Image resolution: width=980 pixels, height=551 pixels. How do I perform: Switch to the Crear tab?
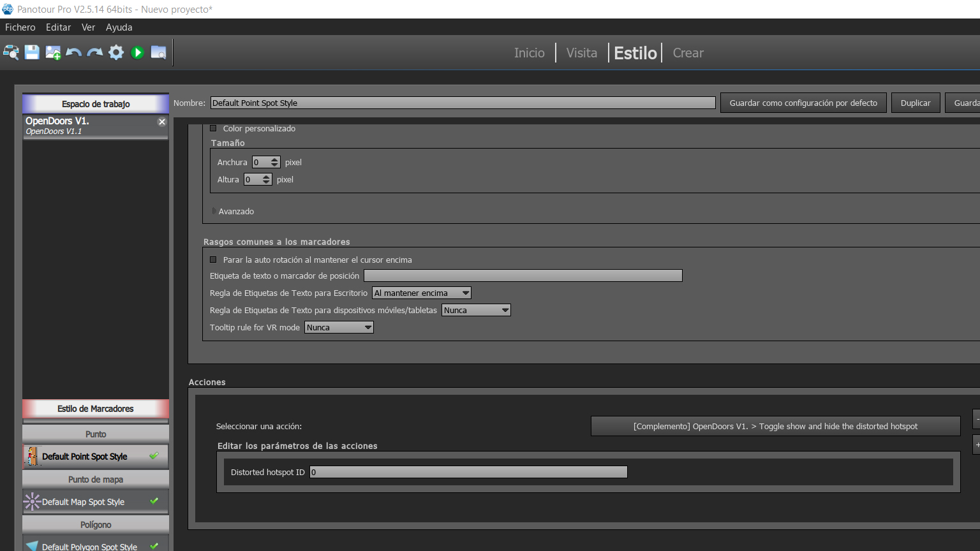pos(688,53)
